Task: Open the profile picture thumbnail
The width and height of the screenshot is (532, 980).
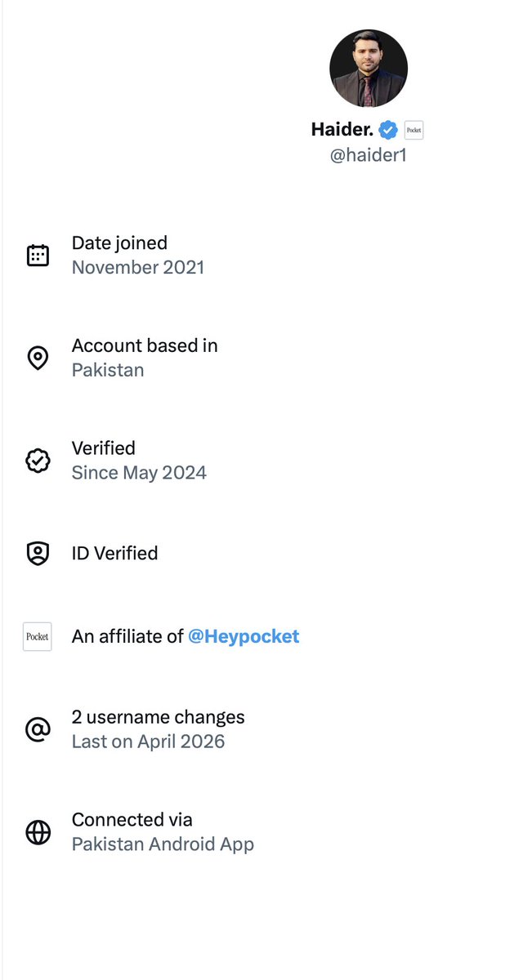Action: point(369,69)
